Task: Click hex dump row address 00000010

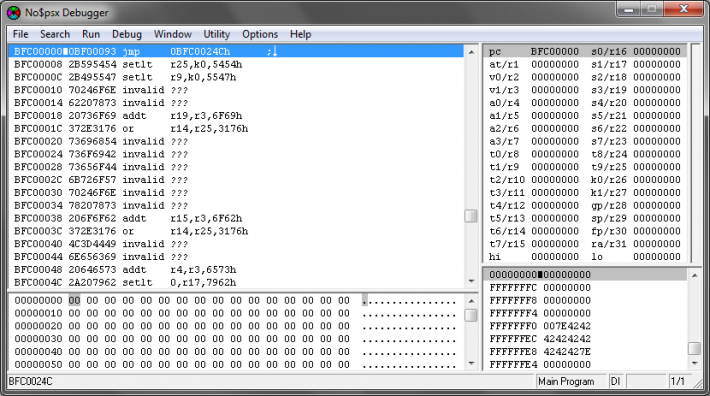Action: [x=38, y=313]
